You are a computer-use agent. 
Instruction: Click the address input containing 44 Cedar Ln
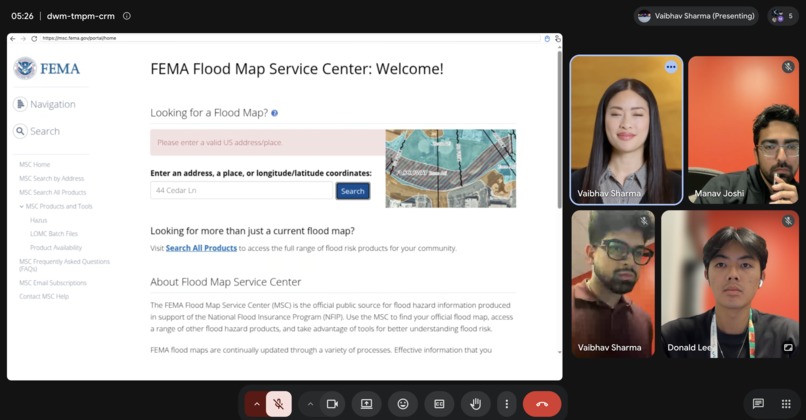242,190
